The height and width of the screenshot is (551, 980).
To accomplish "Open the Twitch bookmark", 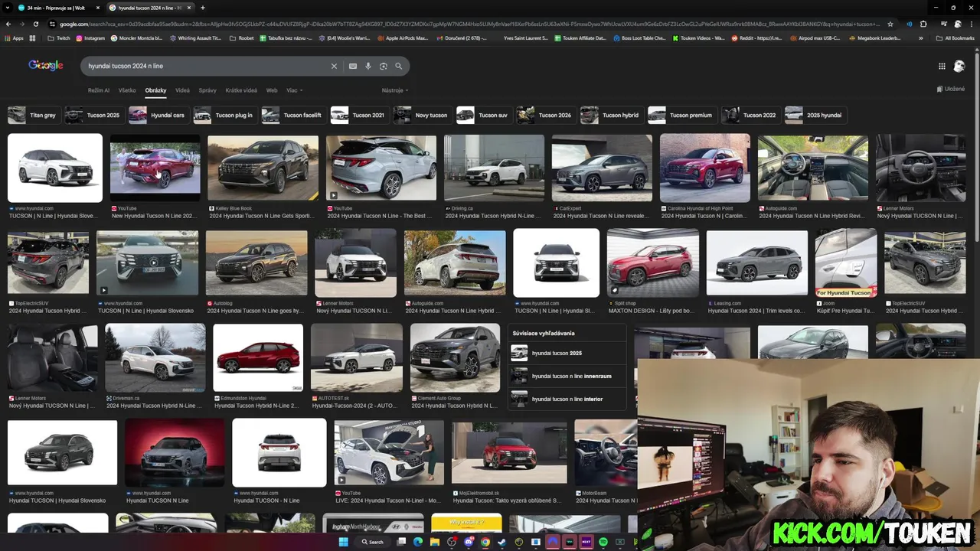I will point(59,37).
